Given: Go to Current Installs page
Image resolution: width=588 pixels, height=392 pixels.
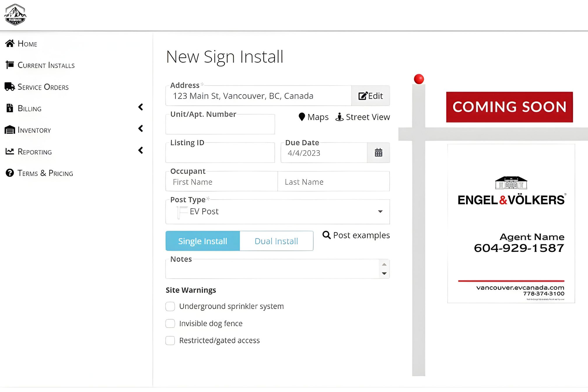Looking at the screenshot, I should [46, 65].
